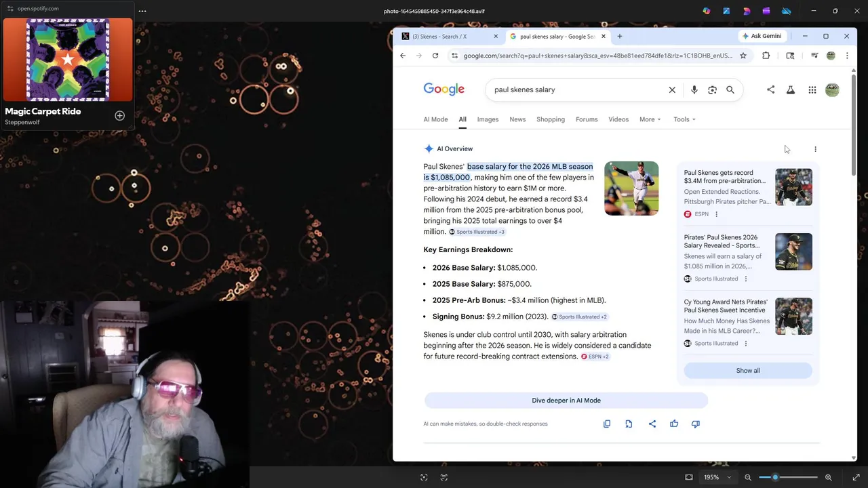Expand the Tools dropdown
Viewport: 868px width, 488px height.
684,119
